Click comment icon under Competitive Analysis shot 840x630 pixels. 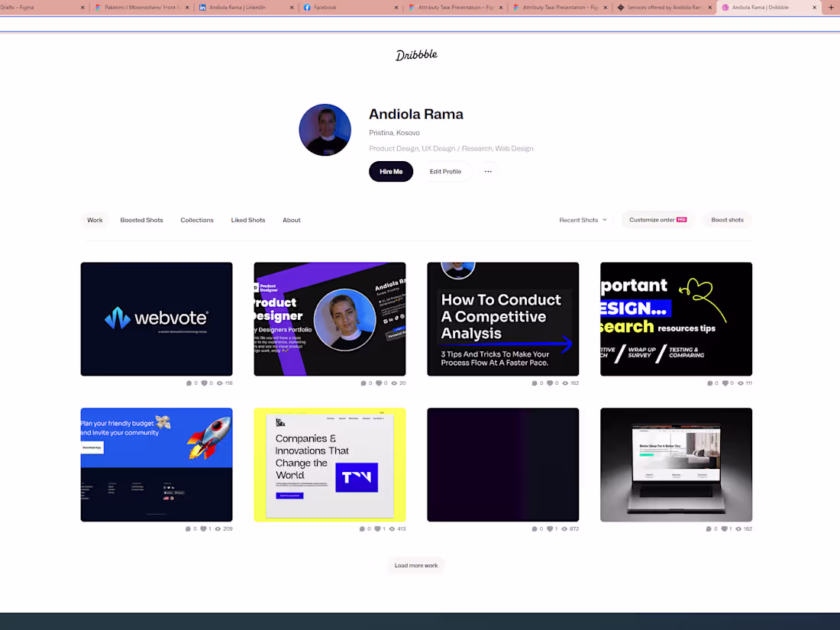[x=534, y=383]
